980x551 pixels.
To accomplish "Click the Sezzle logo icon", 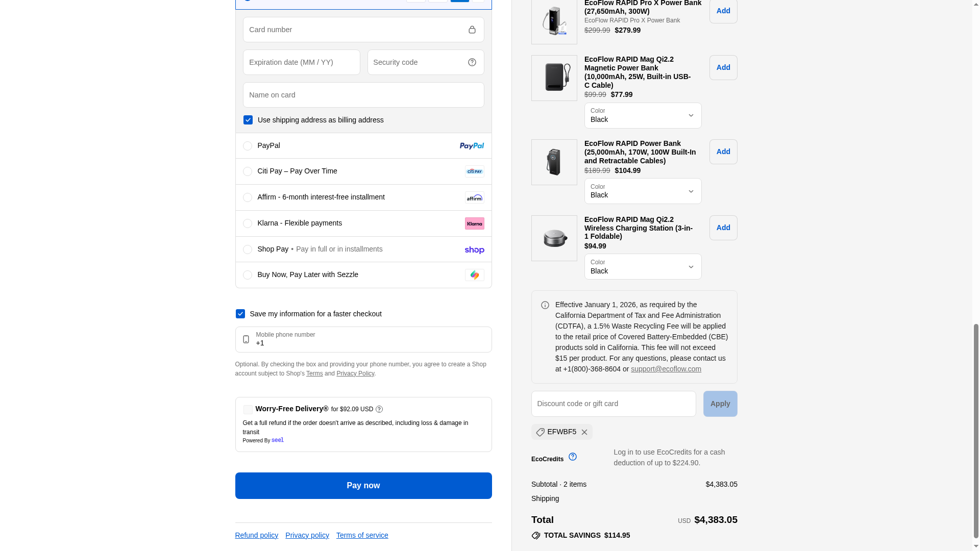I will (x=474, y=275).
